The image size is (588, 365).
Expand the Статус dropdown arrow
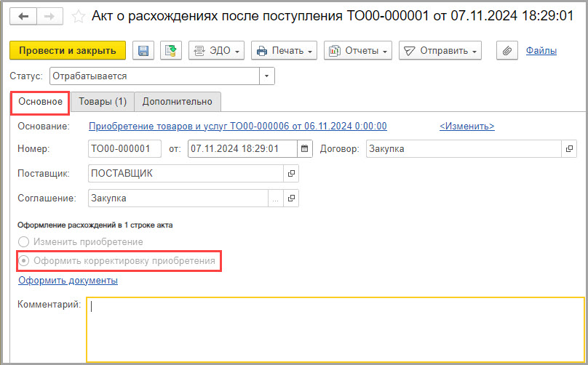pyautogui.click(x=266, y=76)
